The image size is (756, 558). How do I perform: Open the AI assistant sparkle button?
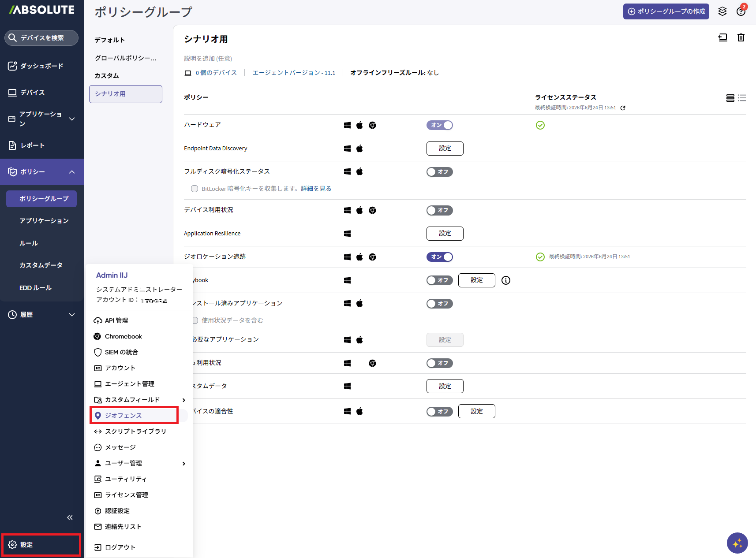click(x=737, y=543)
